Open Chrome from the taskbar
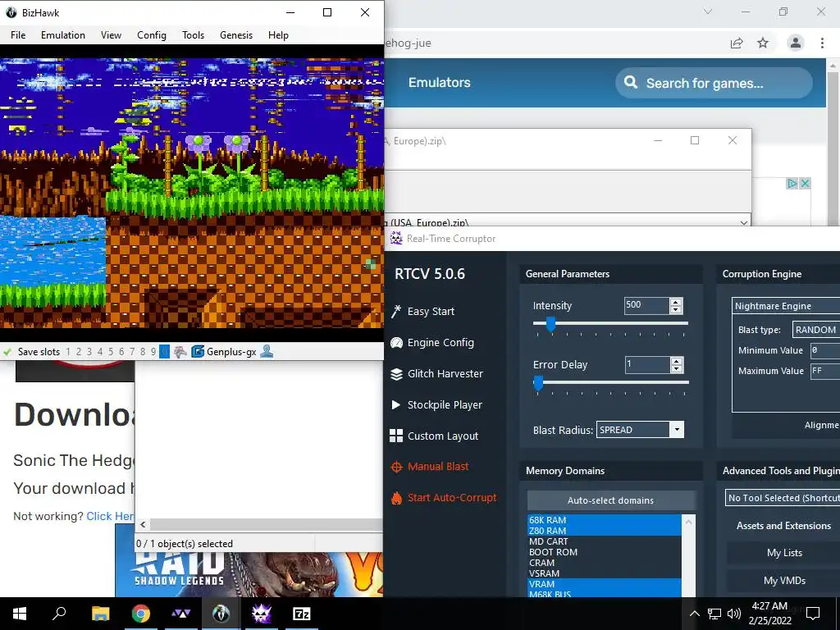840x630 pixels. click(141, 614)
